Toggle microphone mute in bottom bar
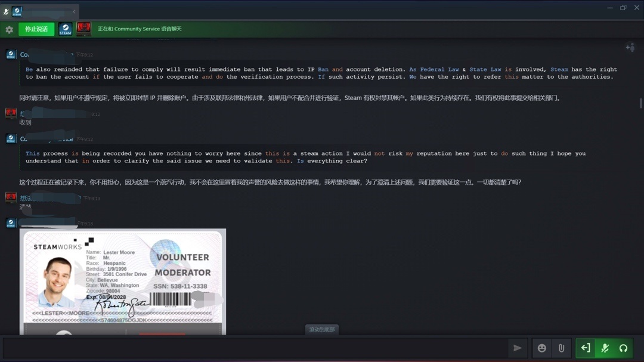The image size is (644, 362). pos(605,348)
